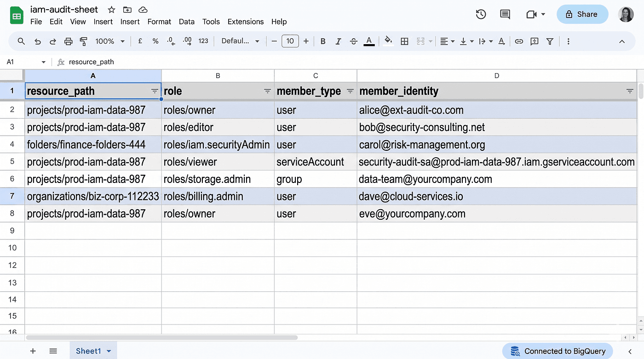
Task: Open filter dropdown on role column
Action: click(x=267, y=91)
